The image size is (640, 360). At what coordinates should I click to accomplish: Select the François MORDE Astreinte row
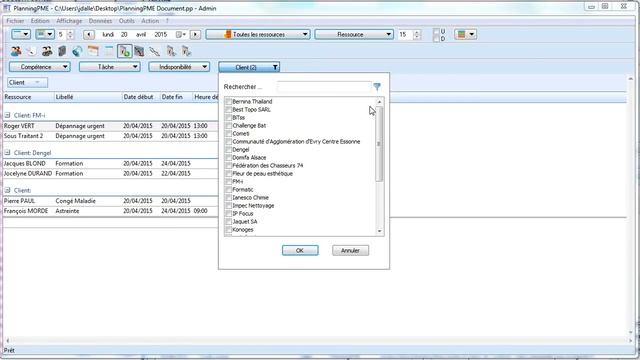[x=110, y=211]
